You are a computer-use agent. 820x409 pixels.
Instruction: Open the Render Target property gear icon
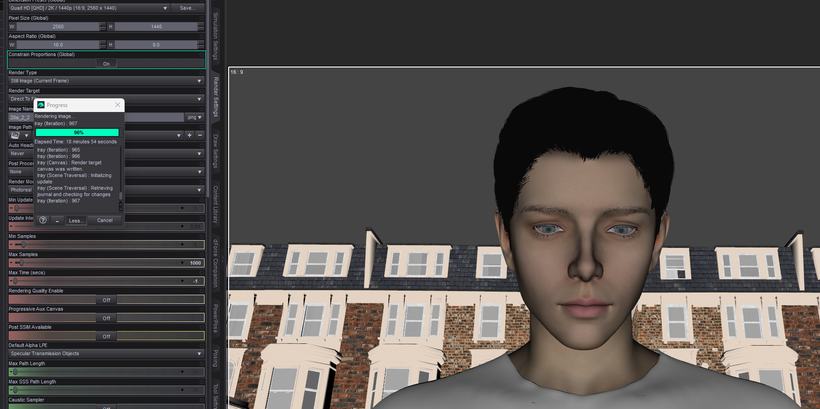[202, 91]
